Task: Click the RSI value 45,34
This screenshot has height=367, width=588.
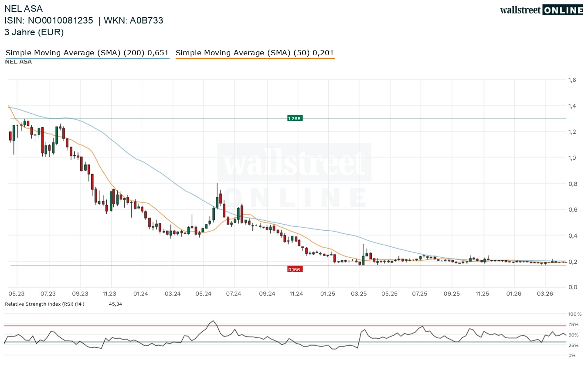Action: (x=116, y=304)
